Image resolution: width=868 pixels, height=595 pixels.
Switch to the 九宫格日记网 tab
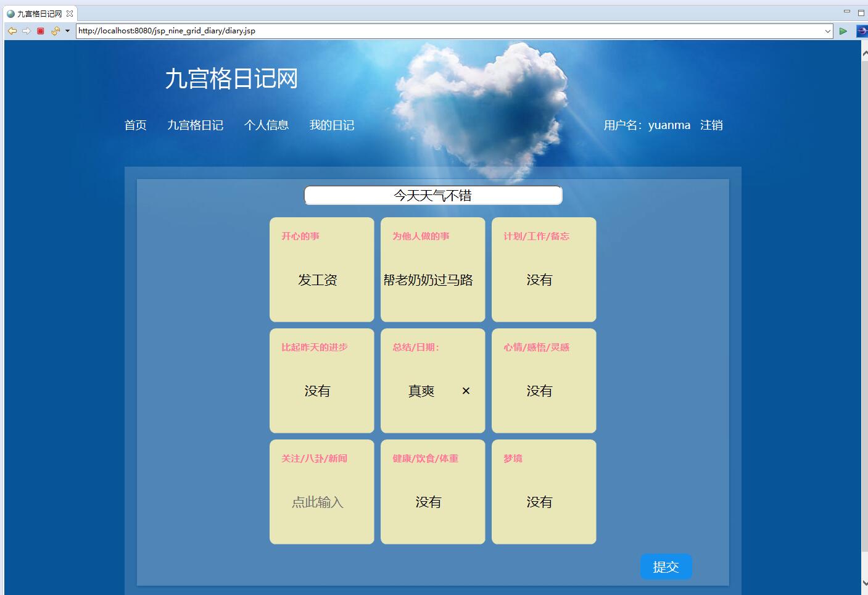tap(40, 12)
